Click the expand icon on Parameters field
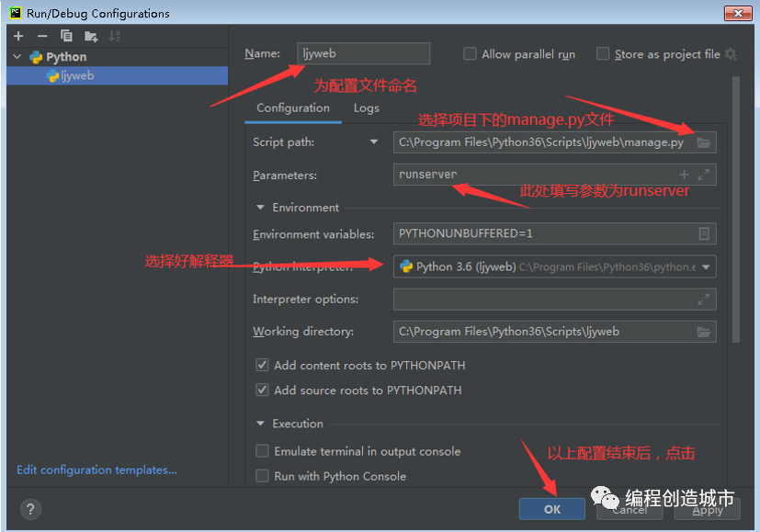Image resolution: width=760 pixels, height=532 pixels. (704, 175)
